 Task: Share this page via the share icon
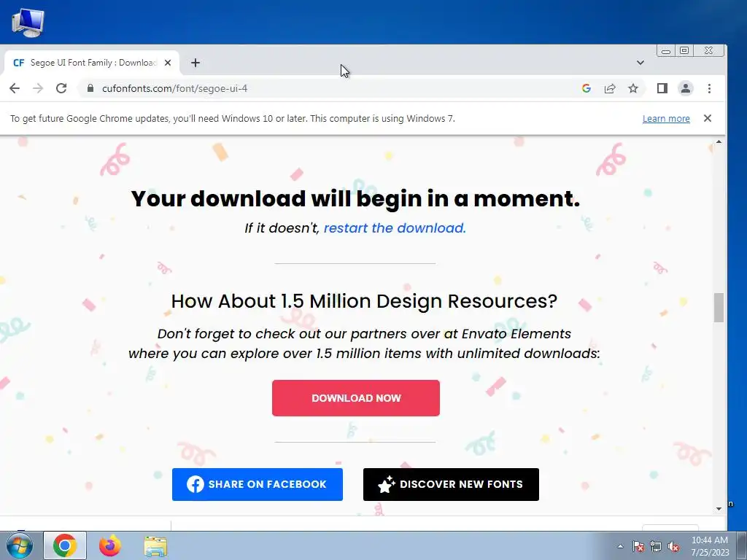pyautogui.click(x=610, y=88)
